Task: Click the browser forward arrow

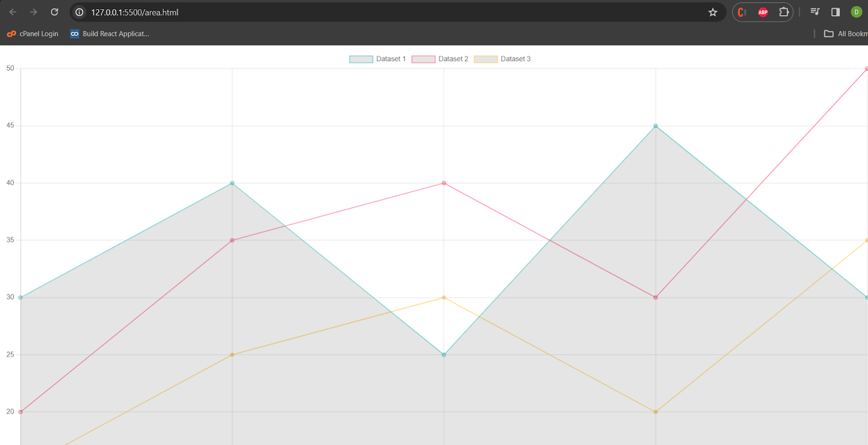Action: pyautogui.click(x=34, y=12)
